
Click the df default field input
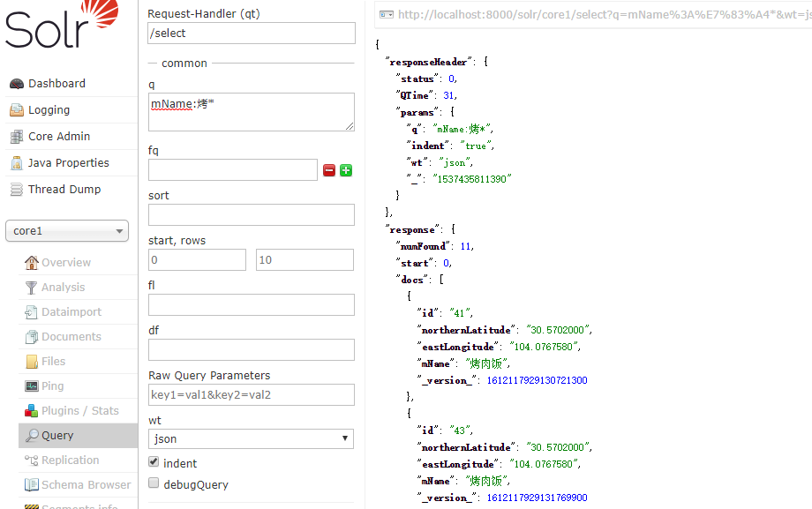252,350
